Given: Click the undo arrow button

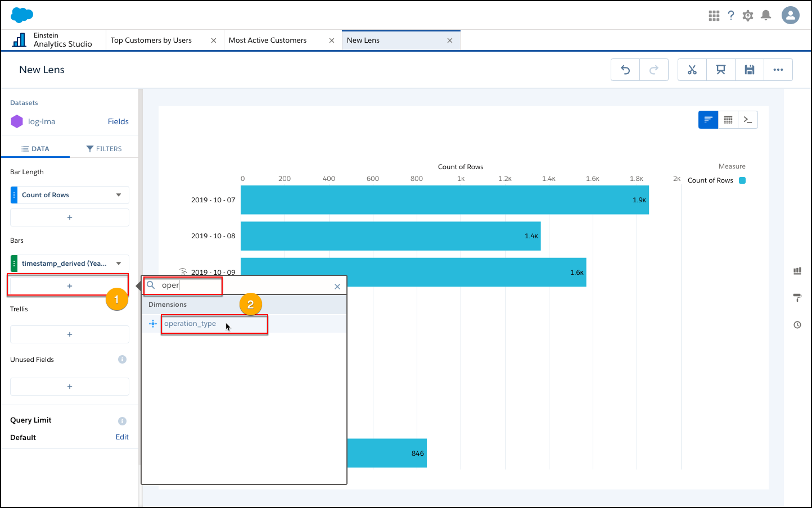Looking at the screenshot, I should click(x=625, y=70).
